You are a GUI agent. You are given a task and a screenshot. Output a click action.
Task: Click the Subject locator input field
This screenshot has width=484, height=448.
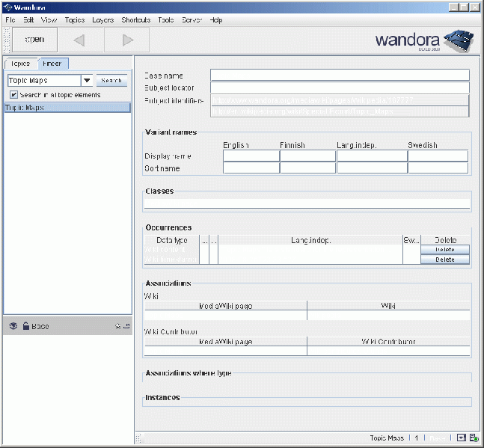339,88
